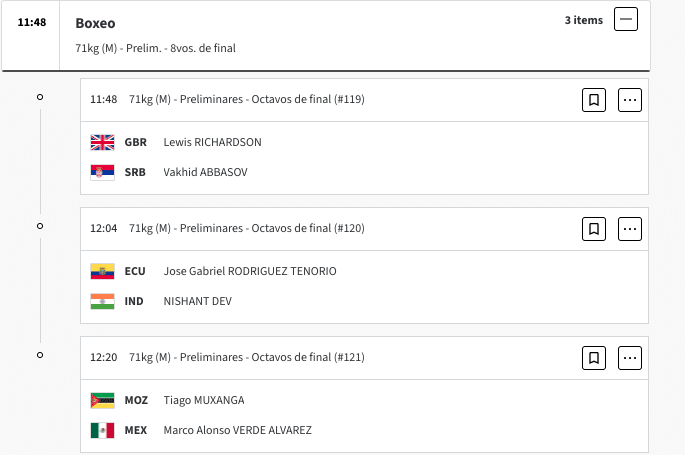
Task: Open Marco Alonso VERDE ALVAREZ entry
Action: (237, 430)
